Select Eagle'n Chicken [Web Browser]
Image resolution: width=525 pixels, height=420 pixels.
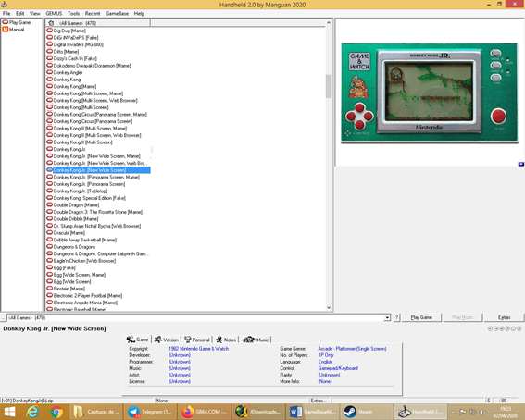pos(84,261)
